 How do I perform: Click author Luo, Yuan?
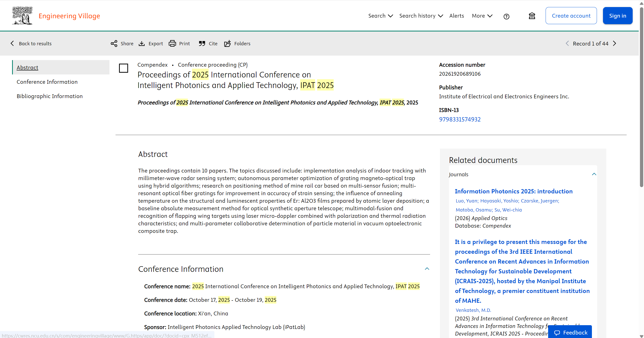467,201
